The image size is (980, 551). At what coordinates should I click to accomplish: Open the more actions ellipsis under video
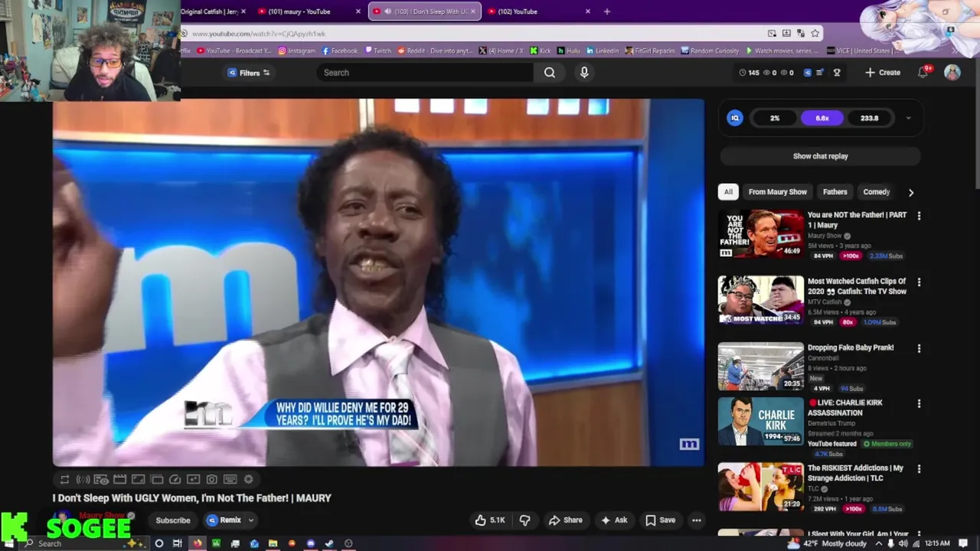(x=697, y=520)
